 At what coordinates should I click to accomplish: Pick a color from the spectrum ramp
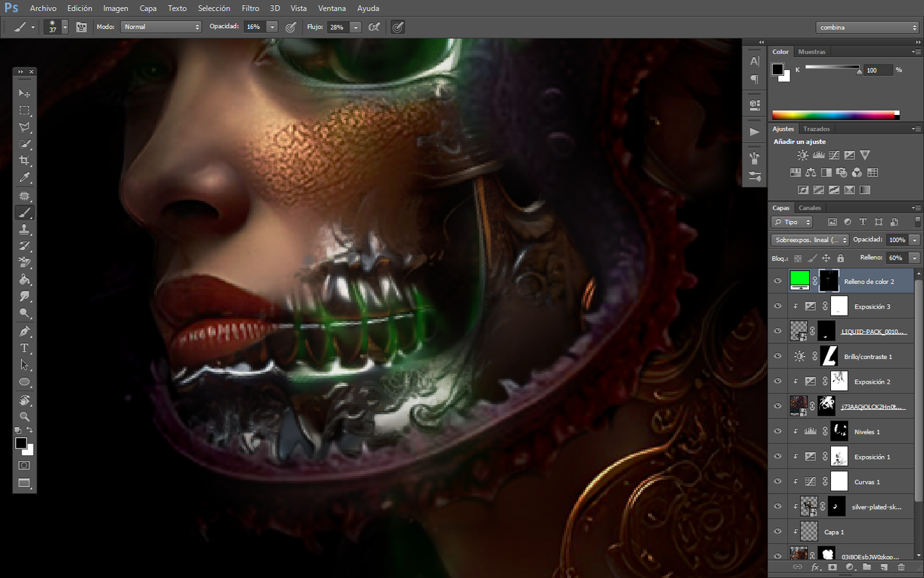coord(835,115)
